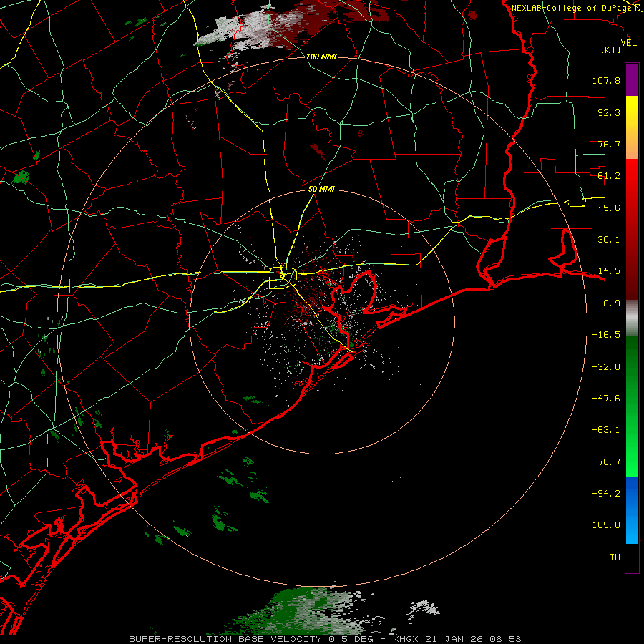Click the -16.5 velocity scale value

(606, 335)
